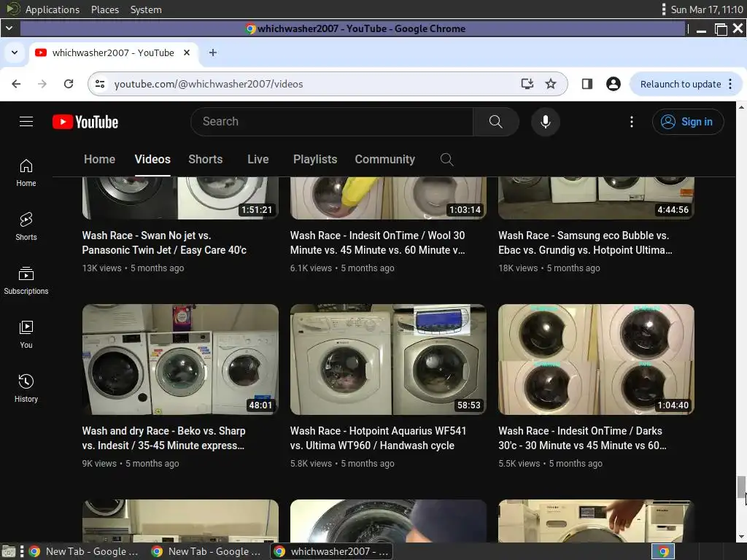Open Indesit OnTime Darks 30'c video title
Screen dimensions: 747x560
click(x=582, y=437)
